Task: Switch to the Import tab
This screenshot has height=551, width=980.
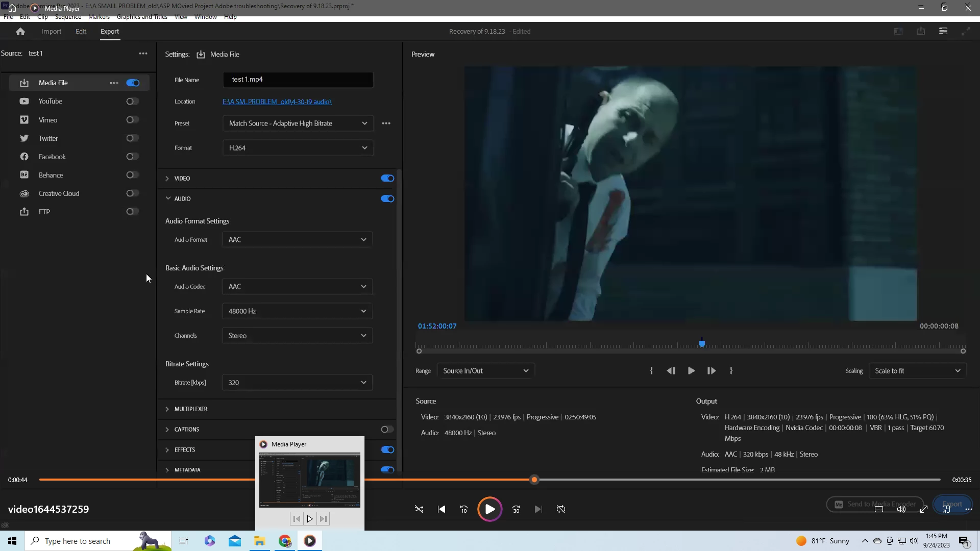Action: tap(51, 32)
